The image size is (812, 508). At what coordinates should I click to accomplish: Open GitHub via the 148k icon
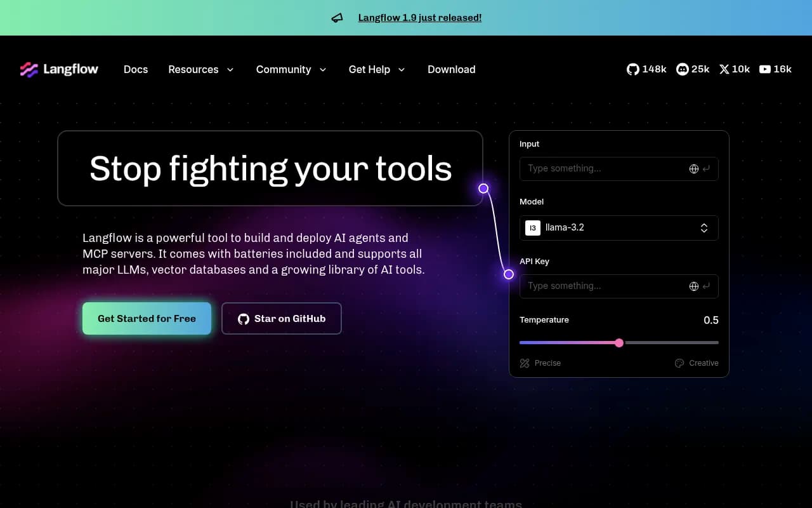point(632,69)
